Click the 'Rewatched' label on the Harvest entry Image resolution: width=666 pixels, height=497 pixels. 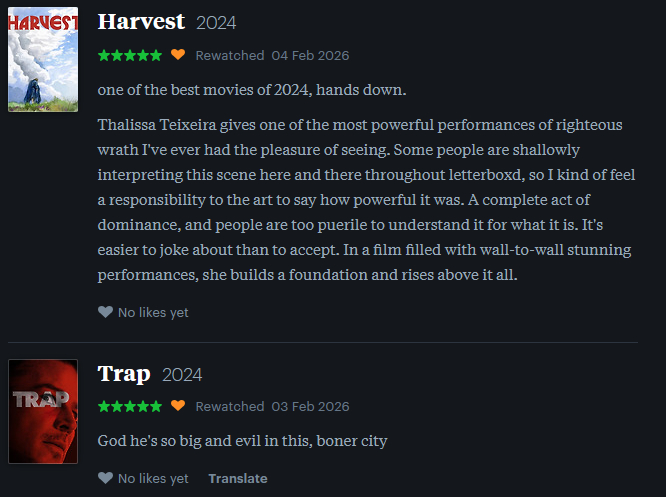point(230,55)
